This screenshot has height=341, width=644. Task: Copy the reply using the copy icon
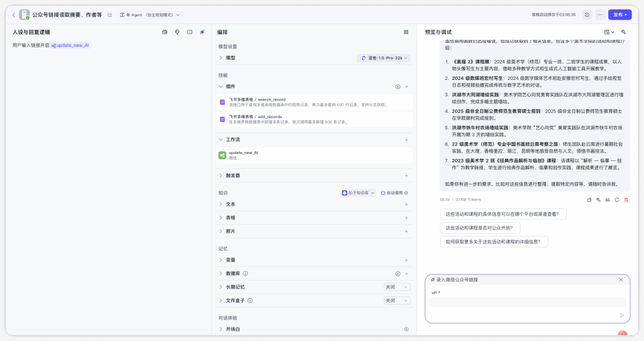click(589, 199)
